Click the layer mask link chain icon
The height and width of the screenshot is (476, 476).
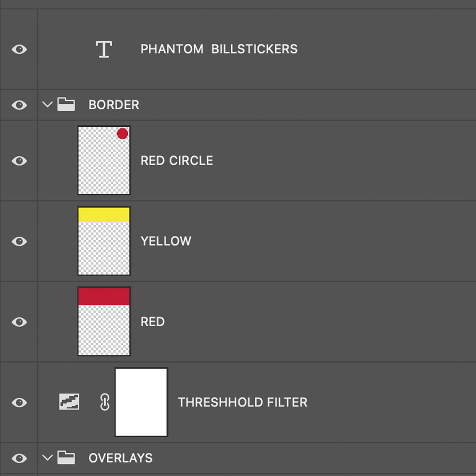105,402
